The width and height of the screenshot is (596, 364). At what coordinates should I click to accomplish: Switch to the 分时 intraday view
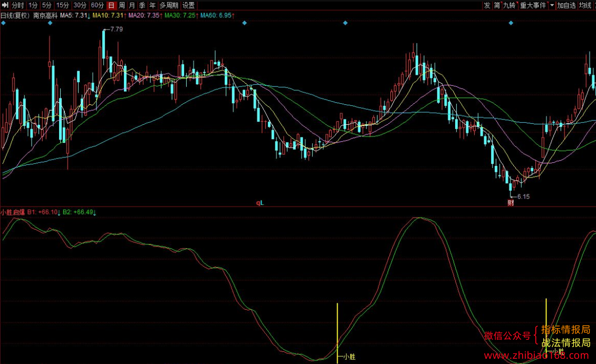click(x=18, y=5)
